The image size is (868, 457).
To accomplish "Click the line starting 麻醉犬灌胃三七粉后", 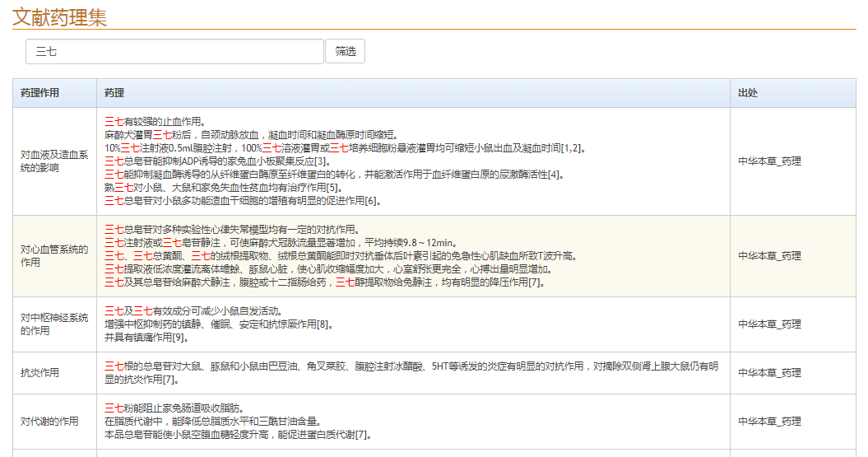I will tap(251, 135).
